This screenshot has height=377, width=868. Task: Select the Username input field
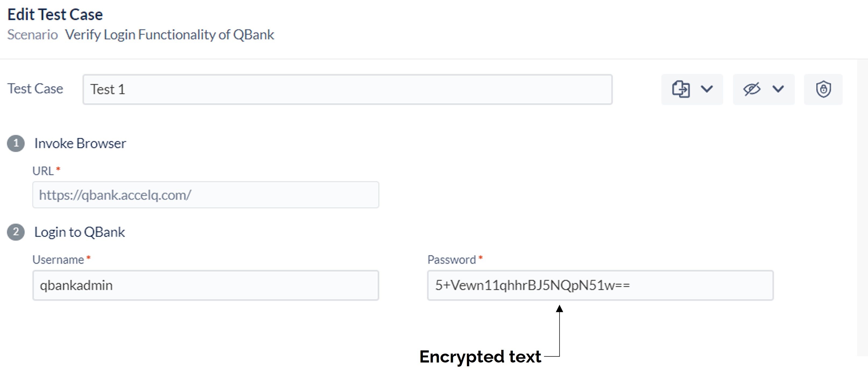206,285
